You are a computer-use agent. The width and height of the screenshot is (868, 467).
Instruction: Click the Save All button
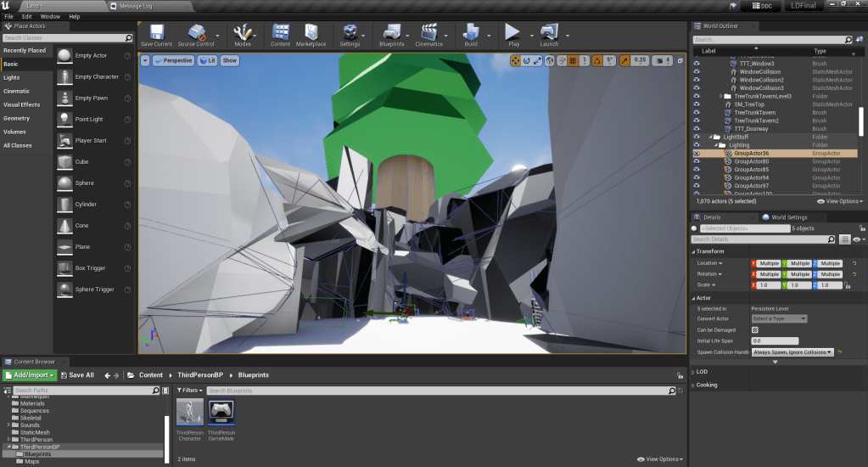77,375
